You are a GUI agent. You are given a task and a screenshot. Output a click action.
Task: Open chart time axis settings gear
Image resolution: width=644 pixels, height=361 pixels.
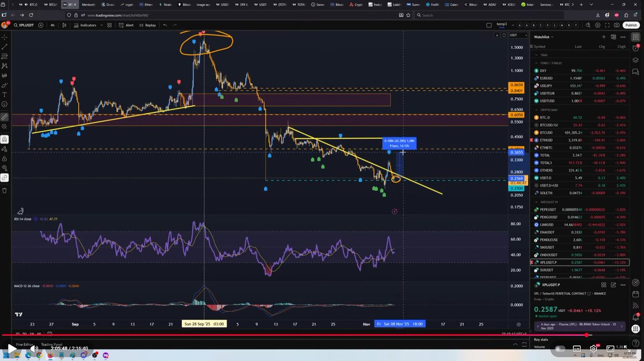[x=518, y=324]
